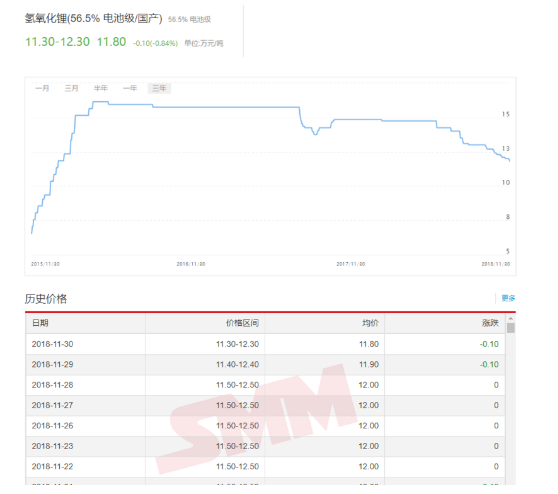
Task: Click the 价格区间 column header
Action: tap(242, 323)
